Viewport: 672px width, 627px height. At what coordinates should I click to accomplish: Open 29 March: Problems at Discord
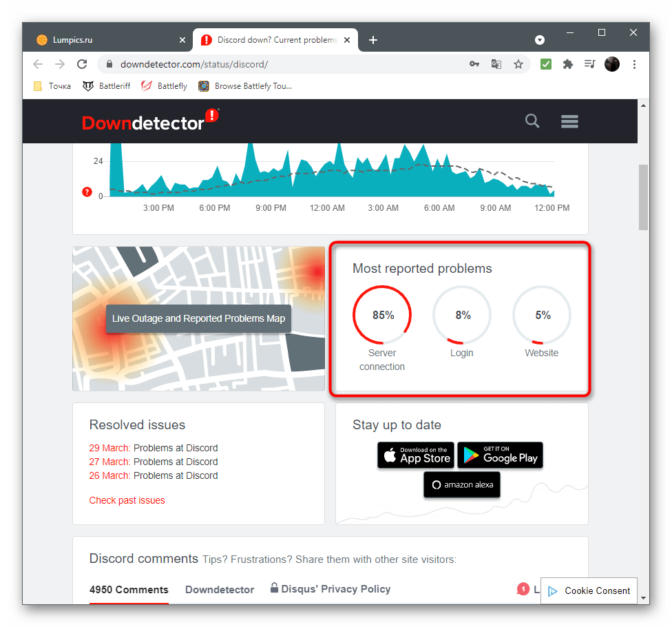coord(154,448)
